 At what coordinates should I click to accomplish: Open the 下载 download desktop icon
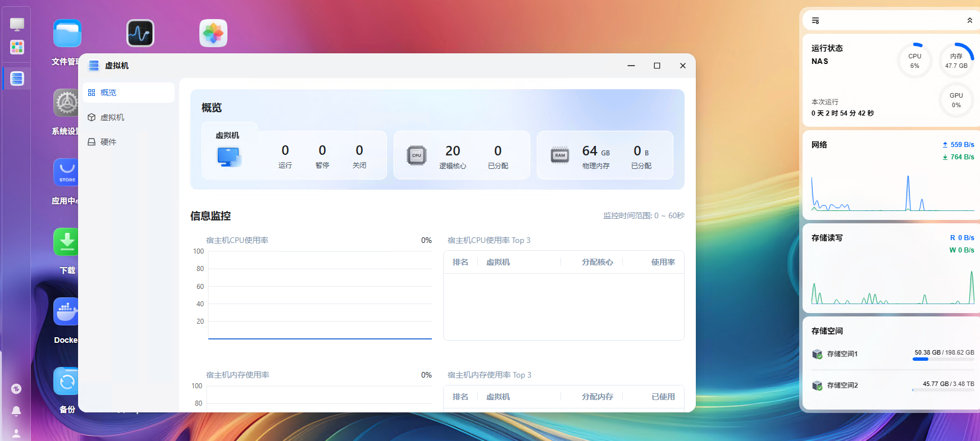[66, 242]
